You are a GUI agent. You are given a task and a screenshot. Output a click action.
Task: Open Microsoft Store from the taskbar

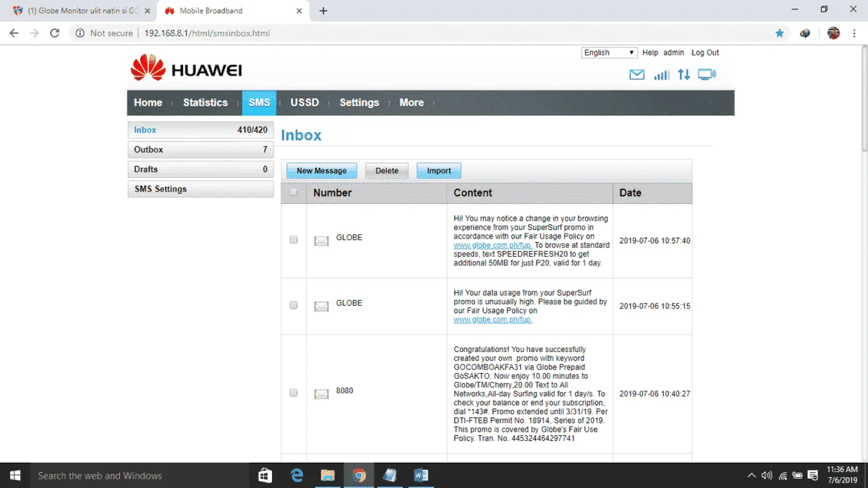click(265, 475)
